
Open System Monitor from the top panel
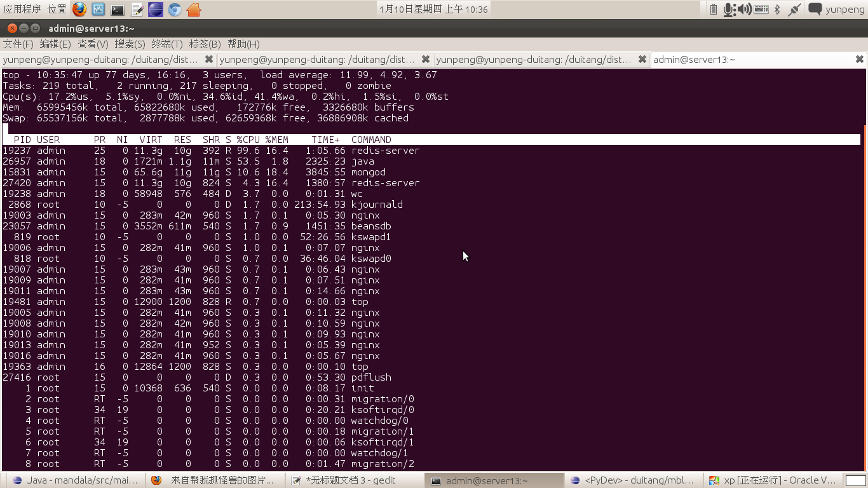(97, 9)
